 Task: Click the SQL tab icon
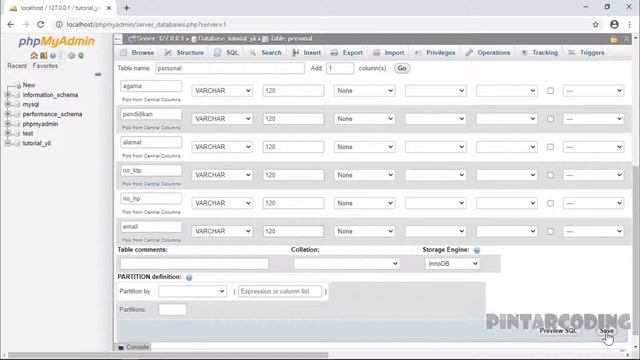pos(218,53)
